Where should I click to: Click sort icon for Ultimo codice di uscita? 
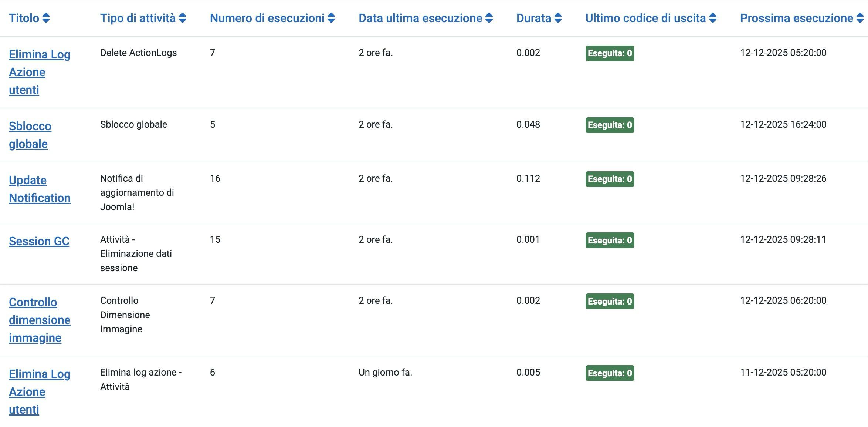[x=713, y=18]
